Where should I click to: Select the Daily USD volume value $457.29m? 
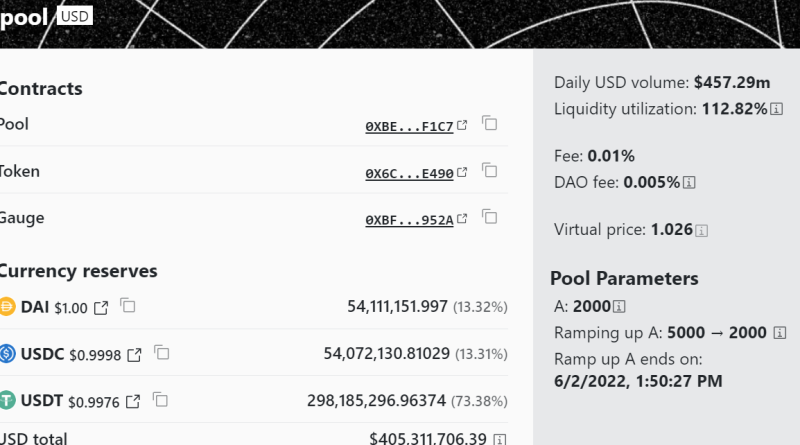[732, 82]
